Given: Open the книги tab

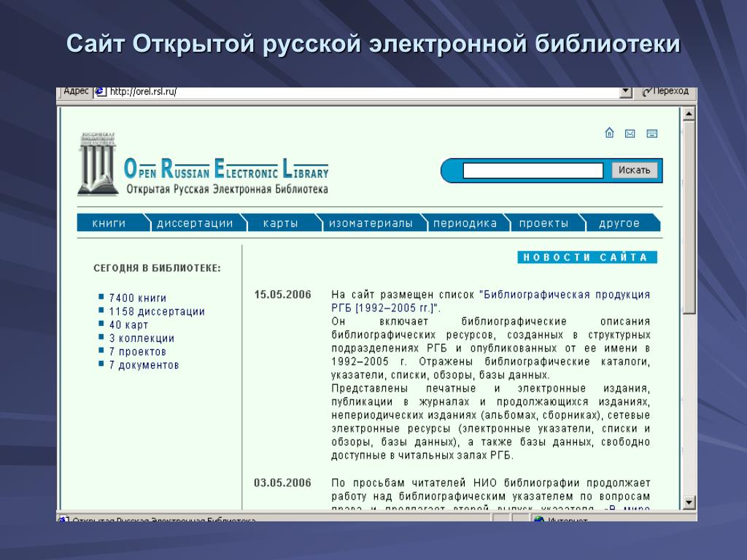Looking at the screenshot, I should (x=111, y=223).
